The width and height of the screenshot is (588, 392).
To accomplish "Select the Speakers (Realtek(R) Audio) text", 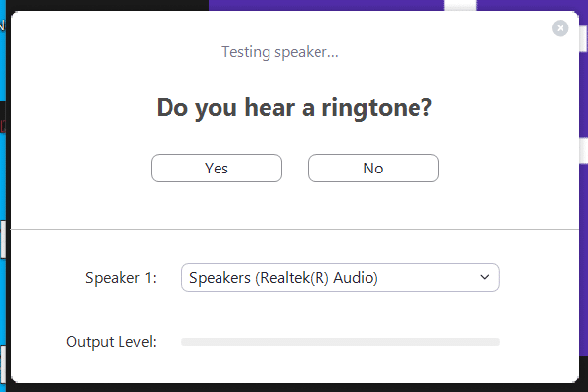I will [283, 278].
